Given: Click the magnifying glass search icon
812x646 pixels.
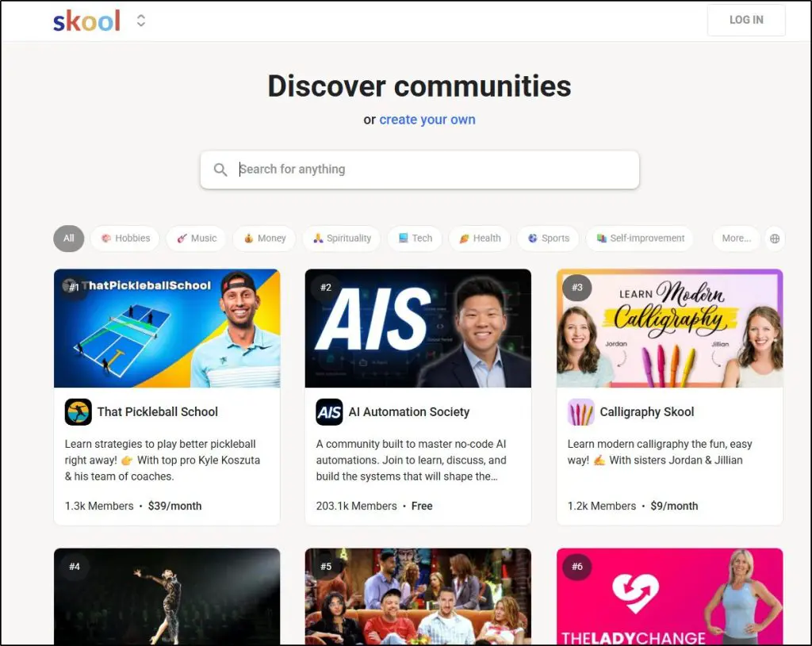Looking at the screenshot, I should [x=220, y=170].
